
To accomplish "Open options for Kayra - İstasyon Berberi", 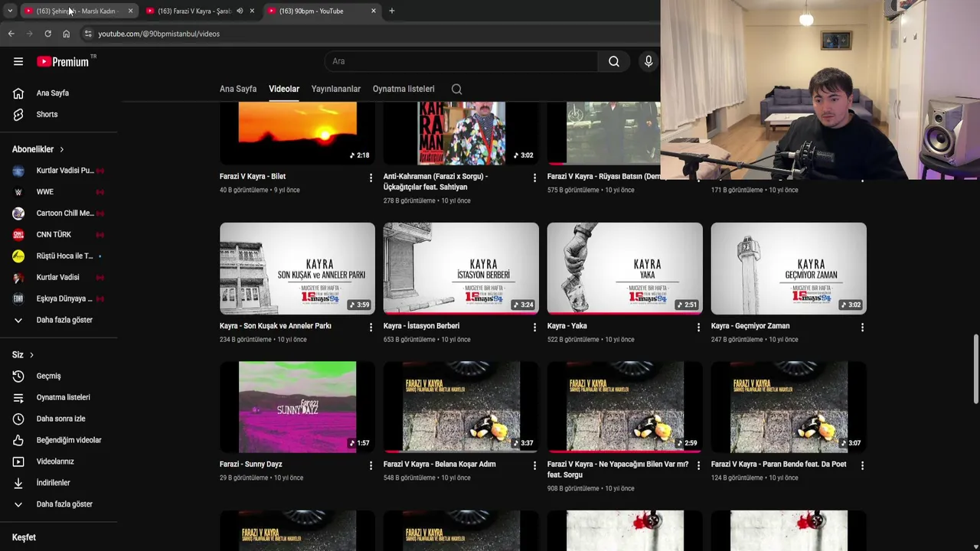I will click(x=534, y=327).
